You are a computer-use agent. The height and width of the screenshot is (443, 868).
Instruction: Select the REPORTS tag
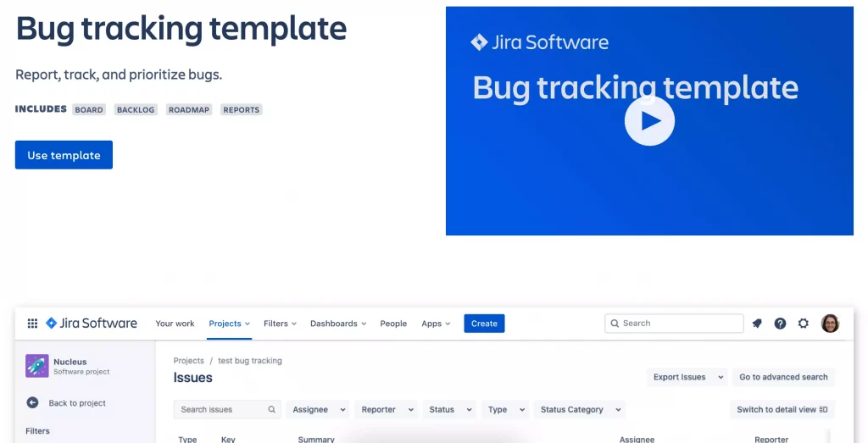click(241, 109)
